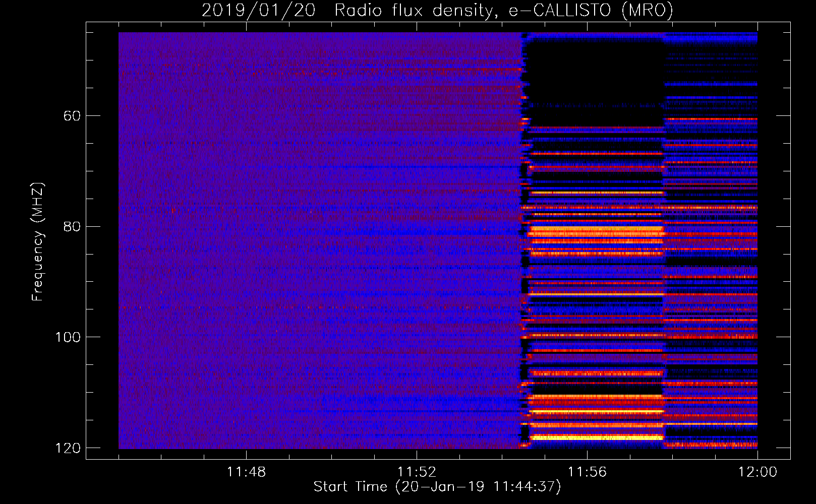Click the 80 frequency tick label
The height and width of the screenshot is (504, 816).
pyautogui.click(x=72, y=226)
